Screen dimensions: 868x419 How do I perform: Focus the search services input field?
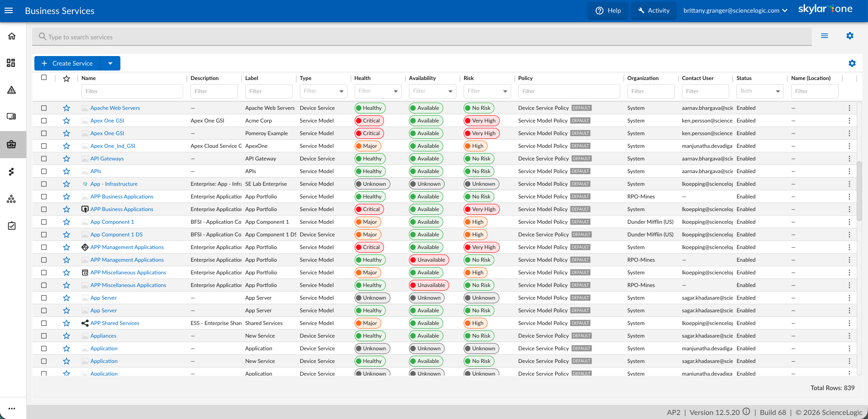point(422,37)
